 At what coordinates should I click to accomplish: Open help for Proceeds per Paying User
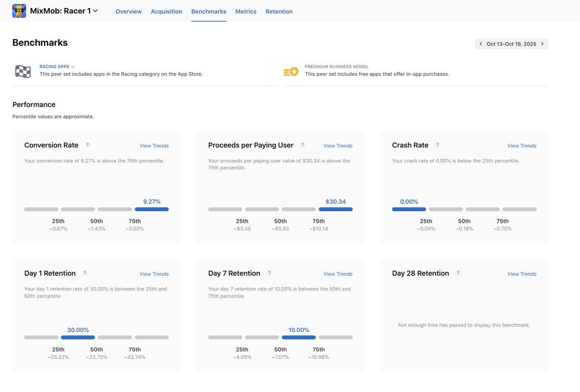coord(303,145)
